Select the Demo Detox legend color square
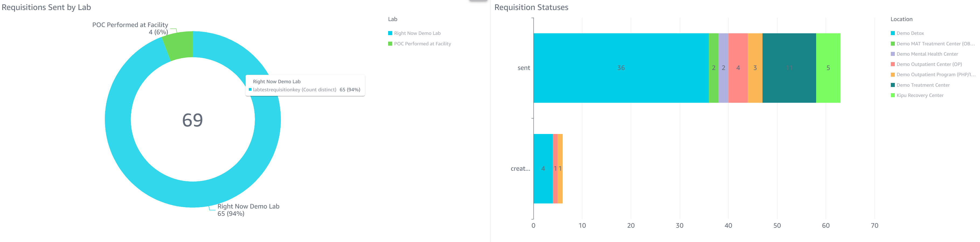 pyautogui.click(x=892, y=33)
